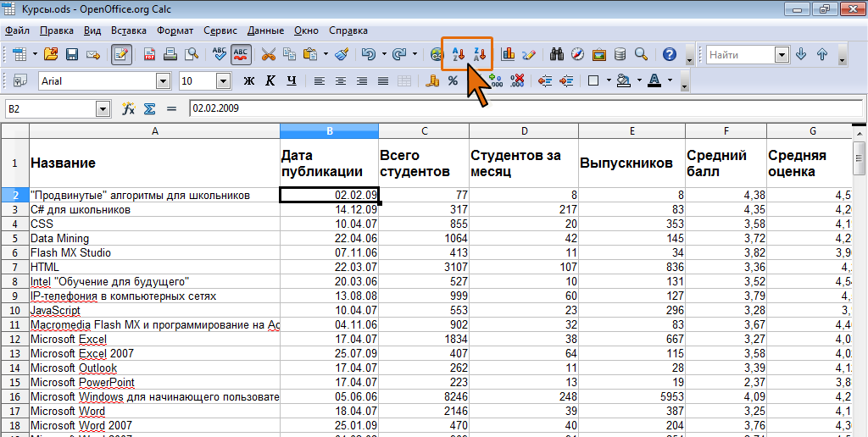
Task: Undo the last action
Action: click(x=368, y=54)
